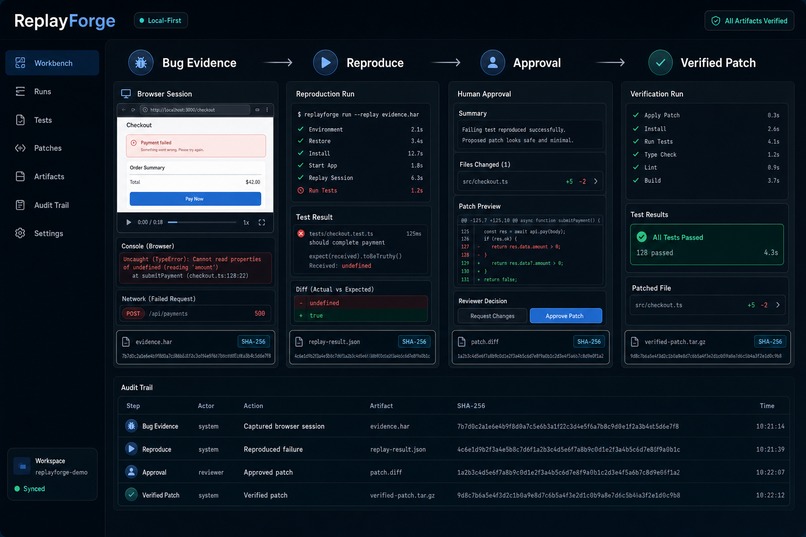The image size is (806, 537).
Task: Click the evidence.har file icon
Action: coord(126,342)
